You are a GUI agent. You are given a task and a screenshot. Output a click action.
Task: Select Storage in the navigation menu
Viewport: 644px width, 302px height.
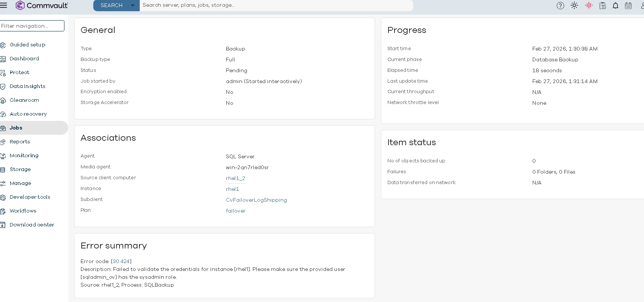click(20, 169)
